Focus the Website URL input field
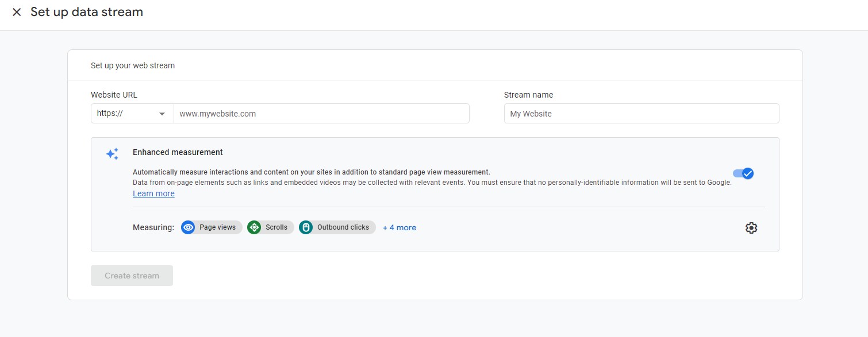Viewport: 868px width, 337px height. point(321,114)
